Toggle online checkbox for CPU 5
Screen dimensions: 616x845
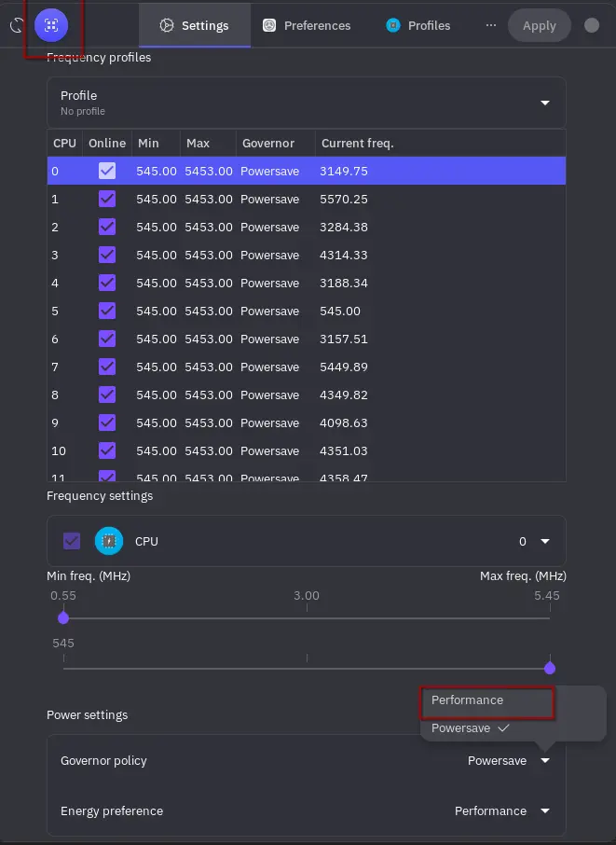click(107, 311)
